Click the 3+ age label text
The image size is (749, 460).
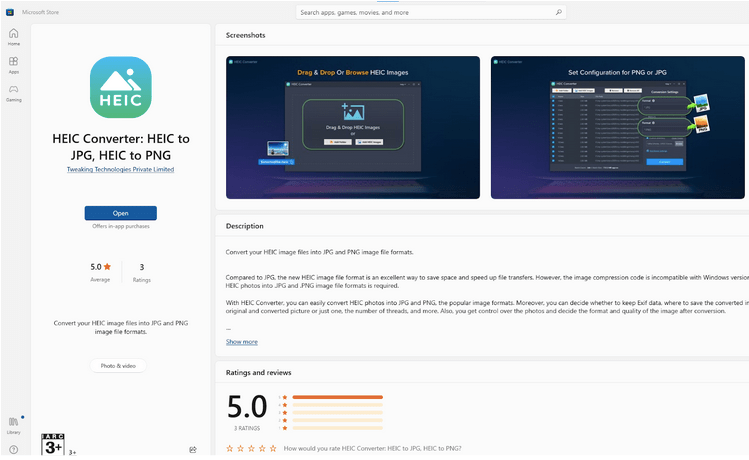[x=72, y=452]
